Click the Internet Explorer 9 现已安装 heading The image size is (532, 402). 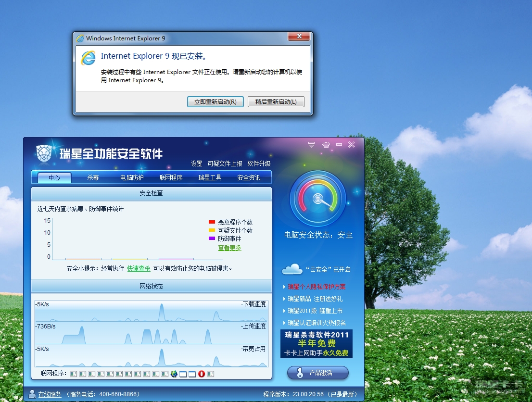pos(154,56)
